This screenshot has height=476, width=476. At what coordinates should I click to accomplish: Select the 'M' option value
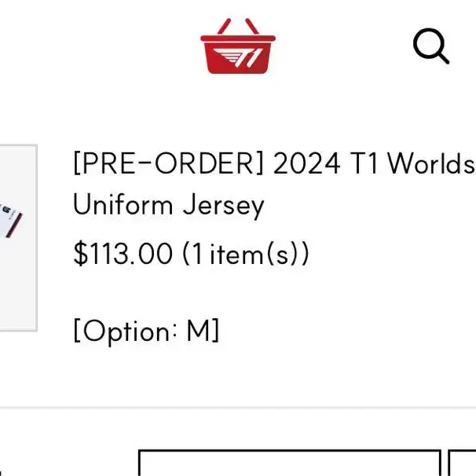199,330
